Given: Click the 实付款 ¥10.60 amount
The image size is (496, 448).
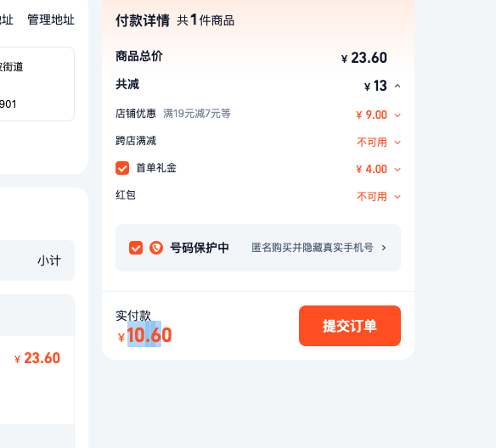Looking at the screenshot, I should [145, 335].
